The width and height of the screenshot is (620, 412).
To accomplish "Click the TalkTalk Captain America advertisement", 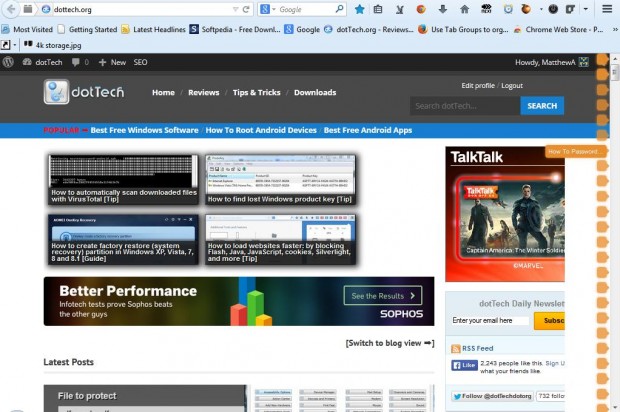I will click(505, 214).
